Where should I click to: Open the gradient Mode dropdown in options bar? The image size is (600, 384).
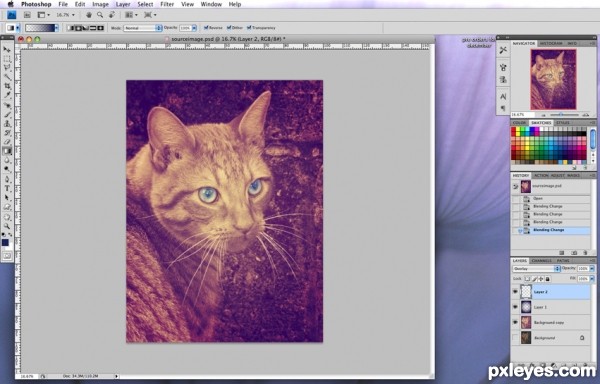click(x=143, y=28)
